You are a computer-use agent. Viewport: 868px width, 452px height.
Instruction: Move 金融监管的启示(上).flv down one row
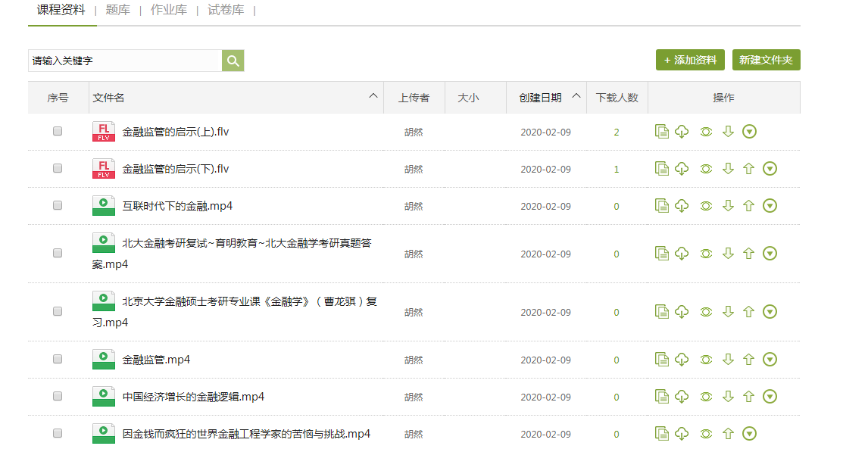728,132
